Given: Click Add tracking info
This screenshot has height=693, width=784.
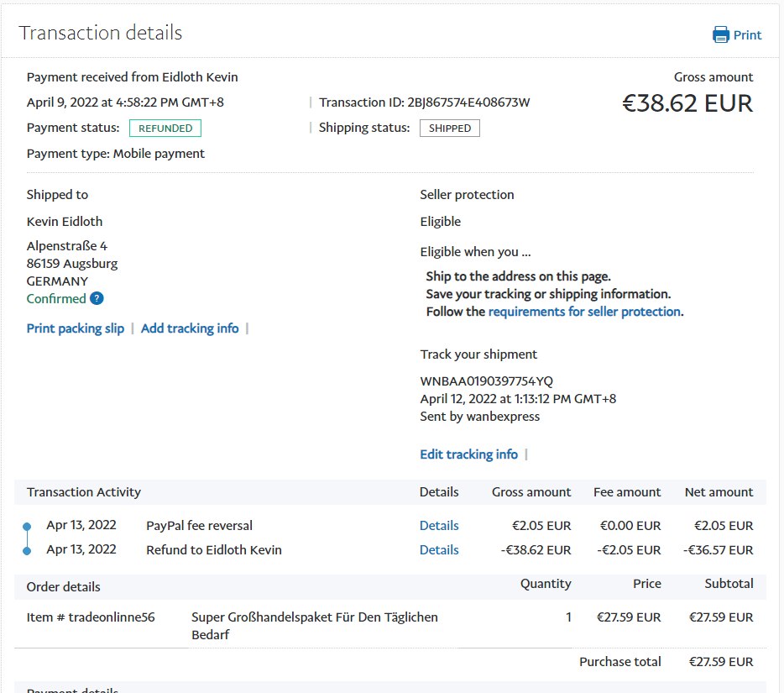Looking at the screenshot, I should [x=190, y=328].
